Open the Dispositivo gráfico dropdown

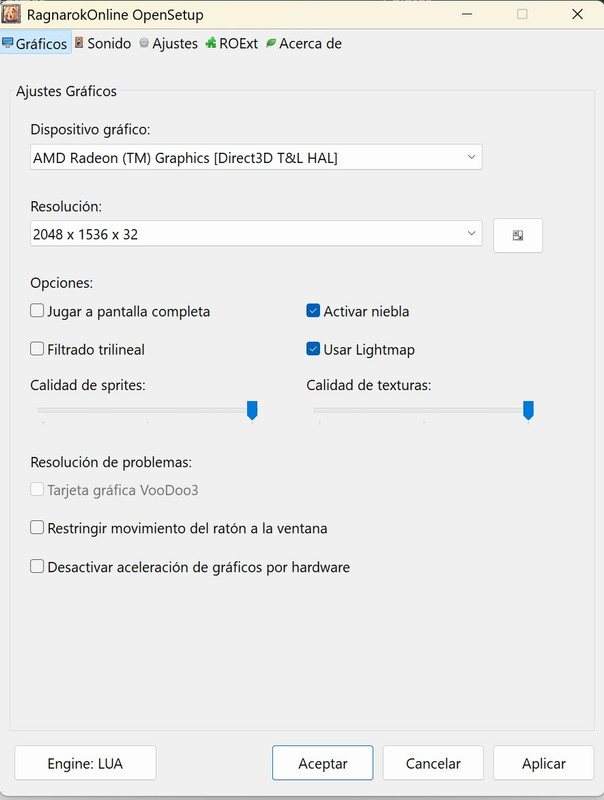(x=255, y=158)
